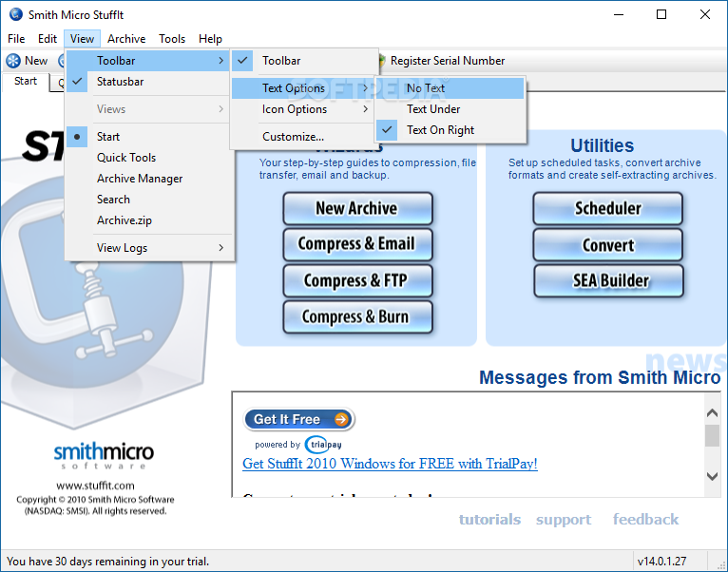The width and height of the screenshot is (728, 572).
Task: Click the 30 days remaining trial message
Action: [107, 562]
